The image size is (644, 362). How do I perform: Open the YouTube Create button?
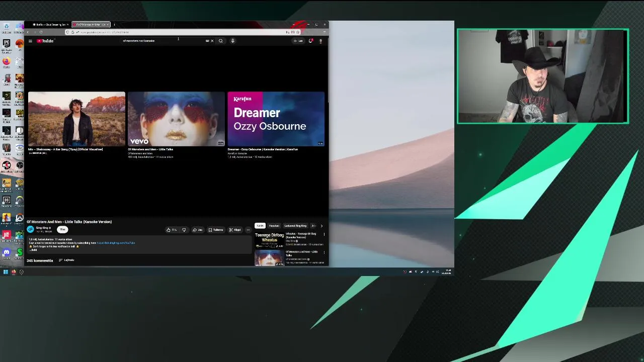pyautogui.click(x=298, y=41)
